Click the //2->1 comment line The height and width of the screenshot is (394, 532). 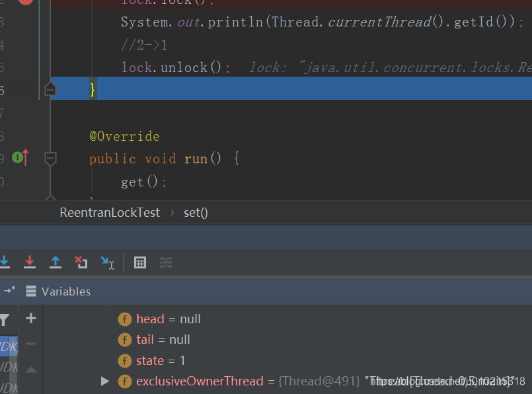coord(144,45)
